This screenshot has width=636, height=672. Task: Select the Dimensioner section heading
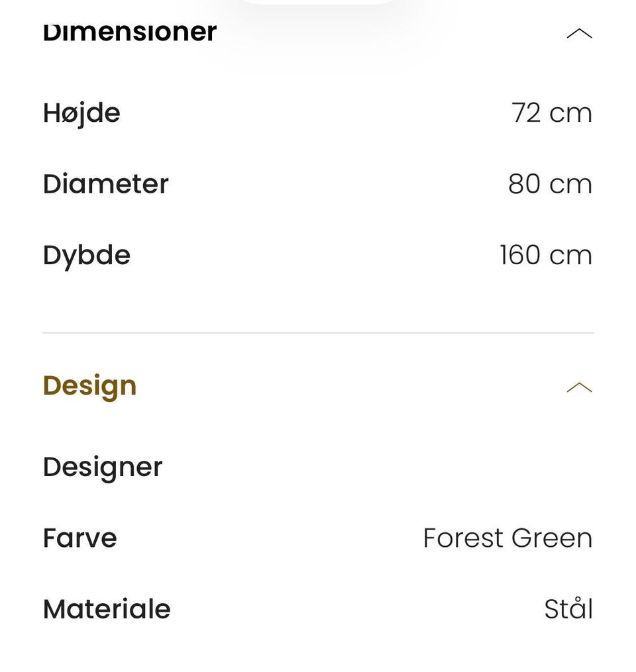129,32
